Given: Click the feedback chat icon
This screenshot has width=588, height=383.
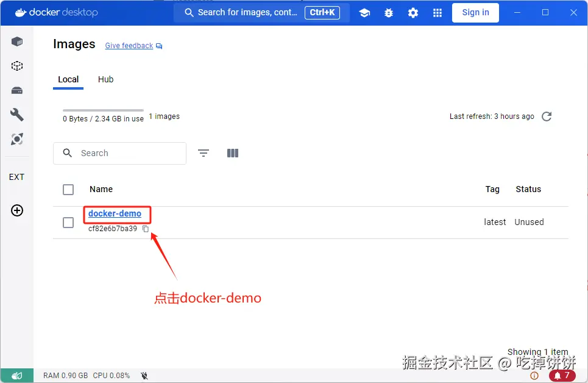Looking at the screenshot, I should pyautogui.click(x=159, y=46).
